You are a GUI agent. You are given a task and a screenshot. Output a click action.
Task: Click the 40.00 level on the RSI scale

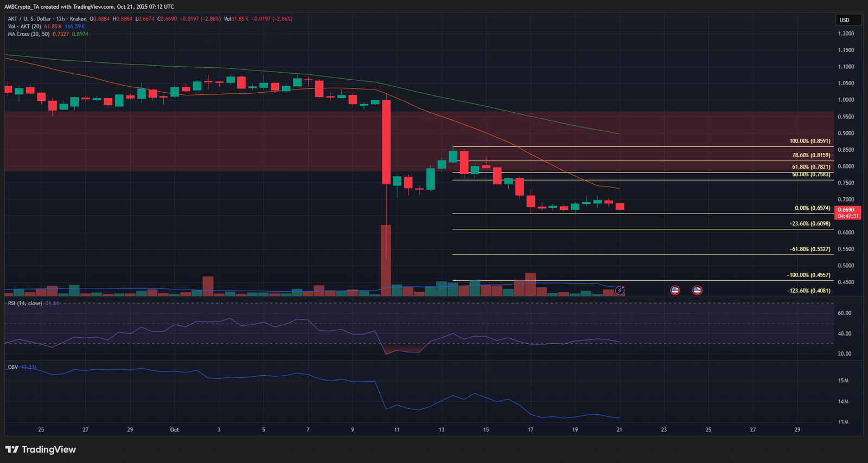tap(845, 334)
